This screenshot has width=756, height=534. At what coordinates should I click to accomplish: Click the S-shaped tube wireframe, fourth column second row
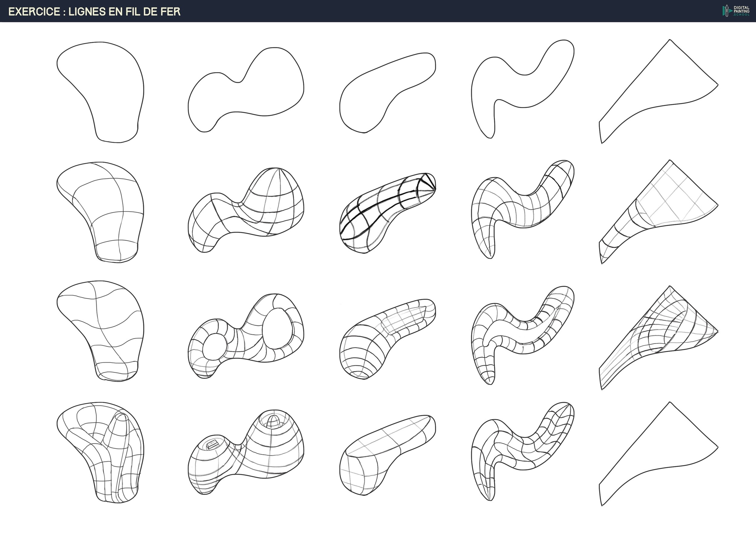(523, 209)
